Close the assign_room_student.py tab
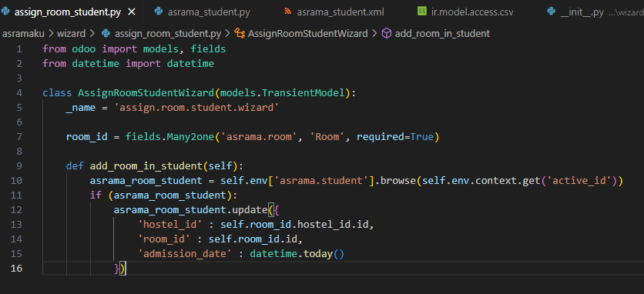Image resolution: width=644 pixels, height=294 pixels. click(x=132, y=12)
